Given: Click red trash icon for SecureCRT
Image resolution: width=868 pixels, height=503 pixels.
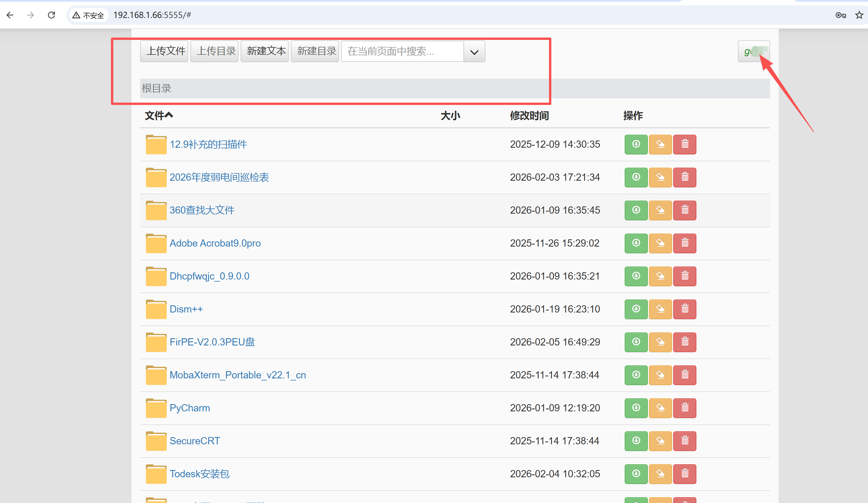Looking at the screenshot, I should point(685,441).
